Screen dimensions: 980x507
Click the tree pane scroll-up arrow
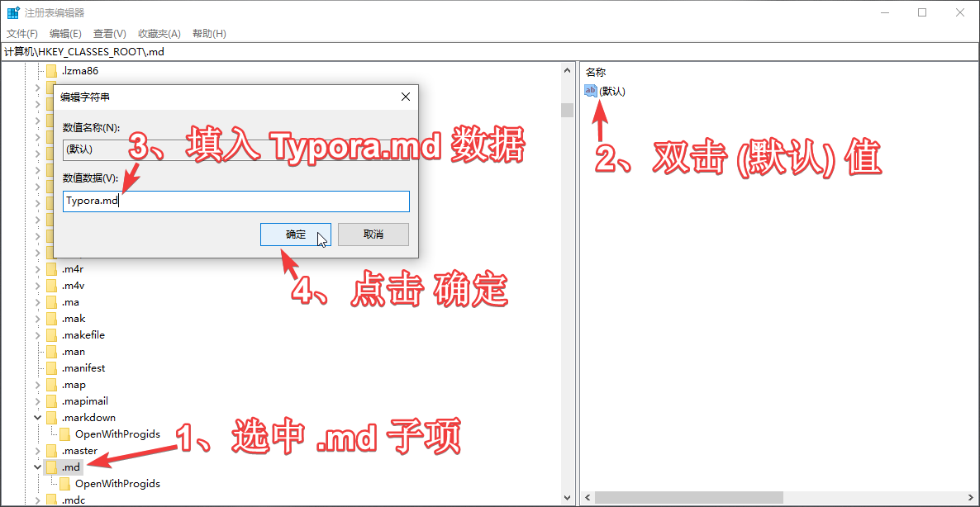[x=567, y=70]
